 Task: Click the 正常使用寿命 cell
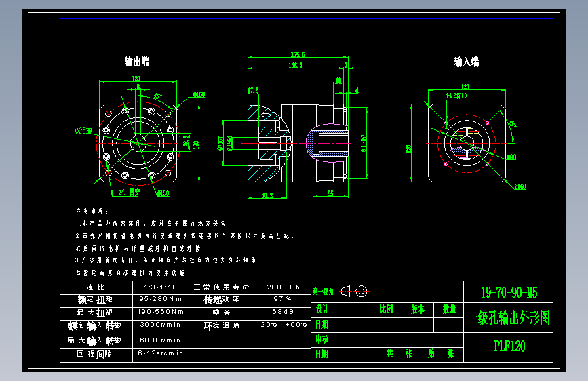[x=222, y=287]
